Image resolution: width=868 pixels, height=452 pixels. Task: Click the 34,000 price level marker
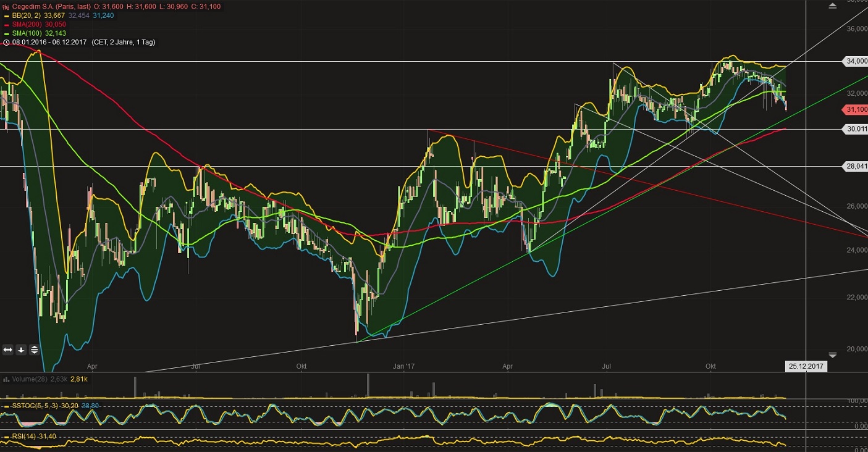coord(855,61)
